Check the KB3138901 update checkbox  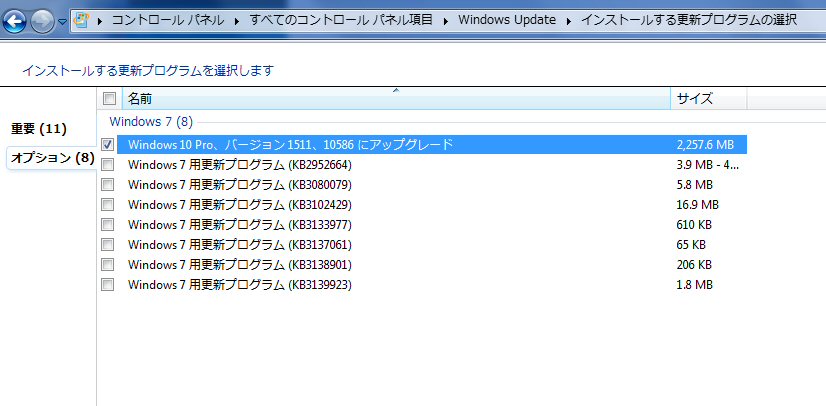tap(107, 264)
